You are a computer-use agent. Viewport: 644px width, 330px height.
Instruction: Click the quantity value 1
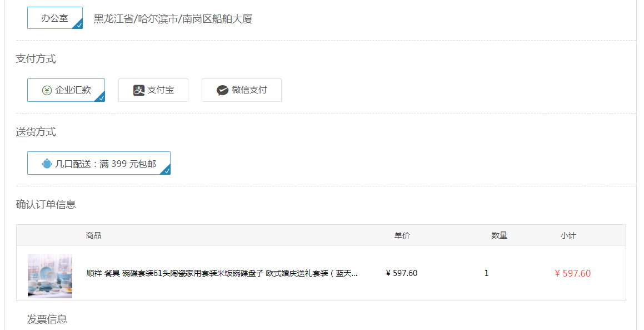(x=486, y=273)
